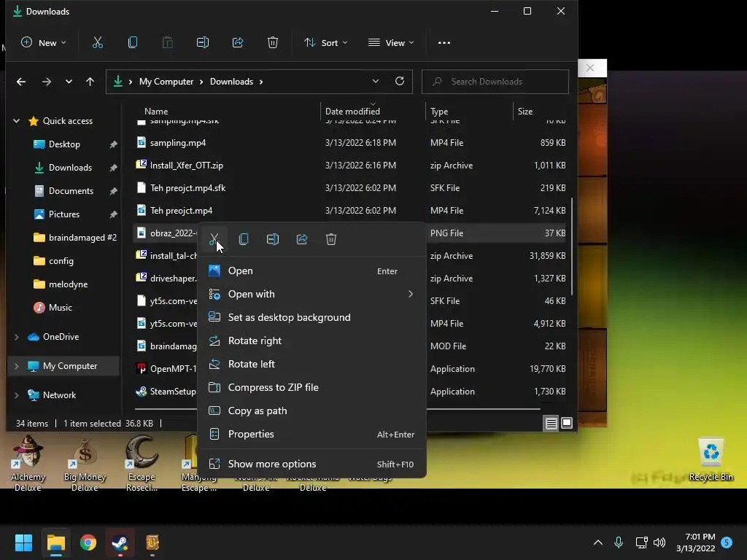Screen dimensions: 747x560
Task: Click the volume speaker tray icon
Action: pos(659,542)
